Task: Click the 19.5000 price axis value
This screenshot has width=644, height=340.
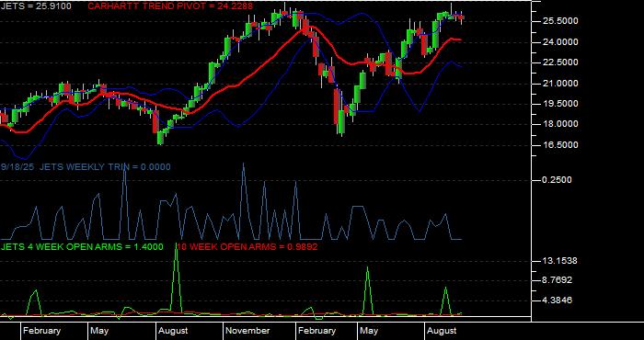Action: point(560,103)
